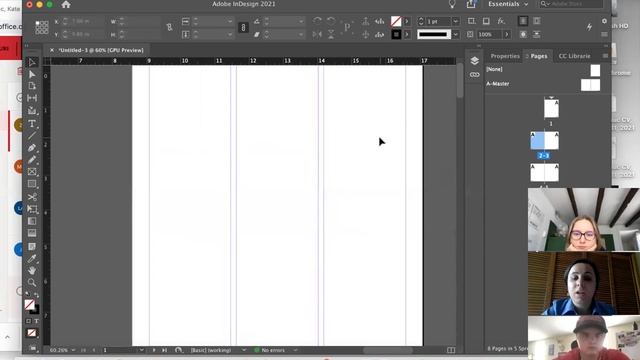Open the stroke style dropdown
Screen dimensions: 640x360
456,35
